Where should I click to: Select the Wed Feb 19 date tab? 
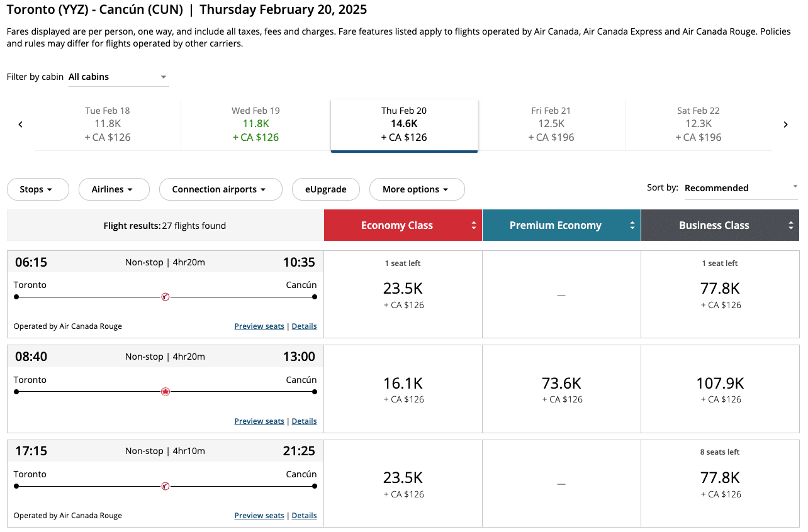coord(255,125)
